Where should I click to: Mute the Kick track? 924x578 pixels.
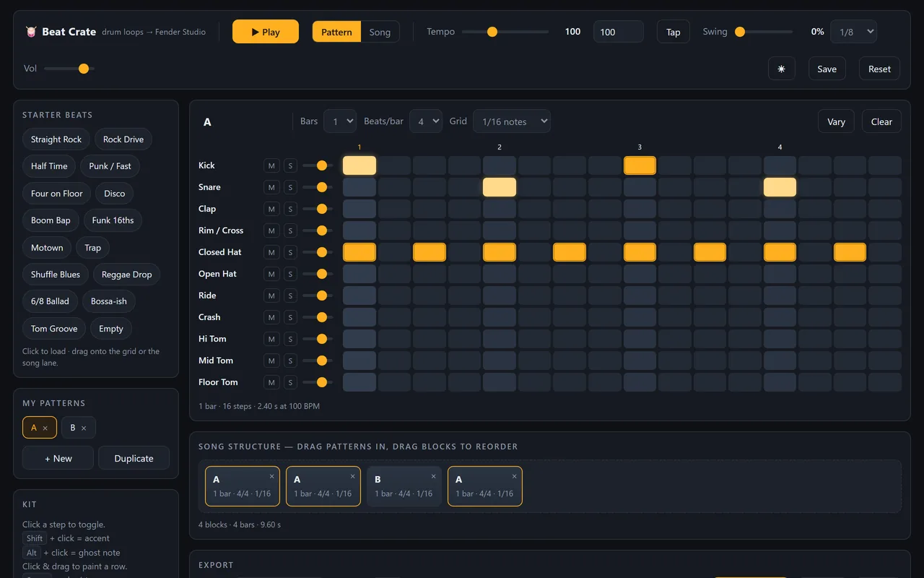point(271,165)
